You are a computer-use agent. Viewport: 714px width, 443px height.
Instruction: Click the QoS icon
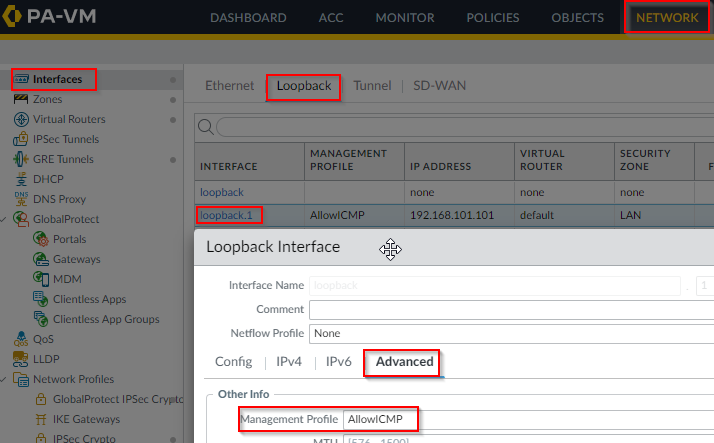(21, 339)
